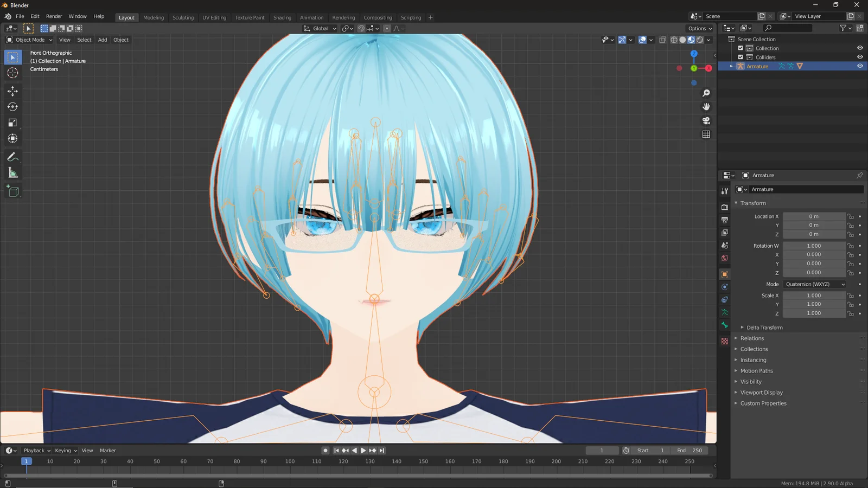Select the Rotate tool

click(12, 107)
